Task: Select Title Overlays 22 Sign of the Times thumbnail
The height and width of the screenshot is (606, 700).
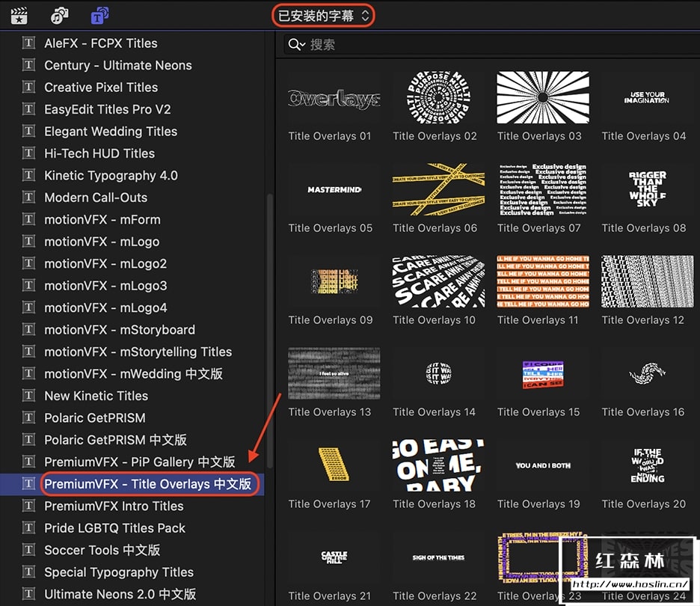Action: click(x=438, y=558)
